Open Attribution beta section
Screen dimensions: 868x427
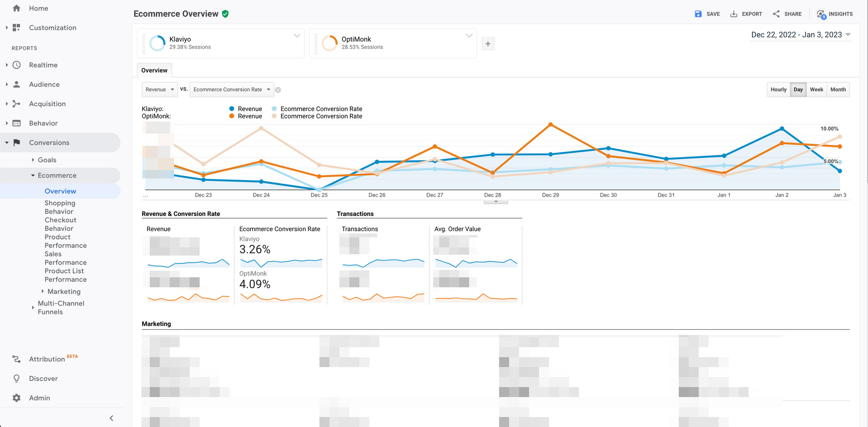(x=47, y=359)
